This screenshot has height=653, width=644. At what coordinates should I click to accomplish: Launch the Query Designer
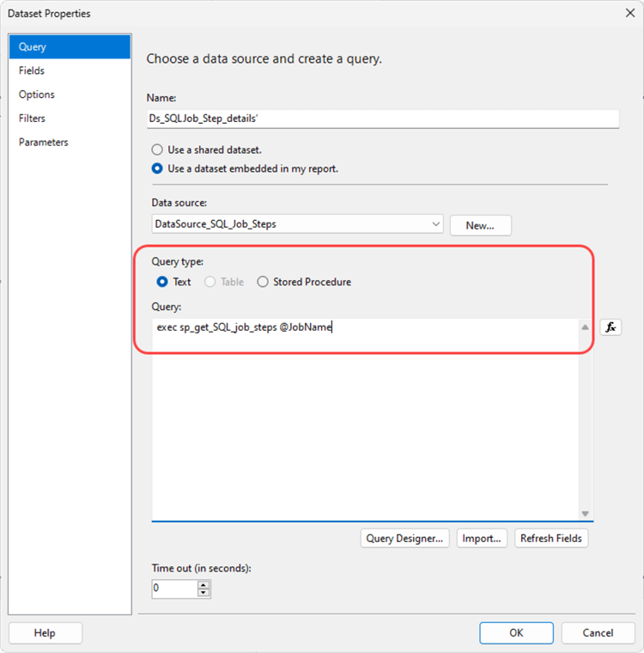point(405,539)
